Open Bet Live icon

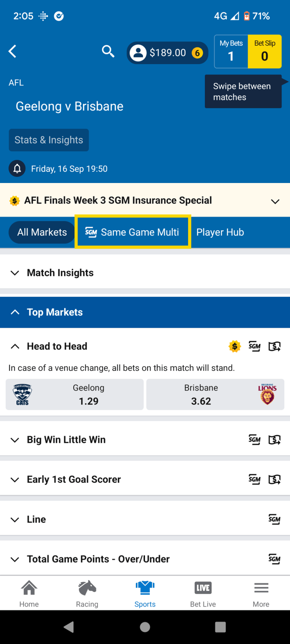point(203,593)
